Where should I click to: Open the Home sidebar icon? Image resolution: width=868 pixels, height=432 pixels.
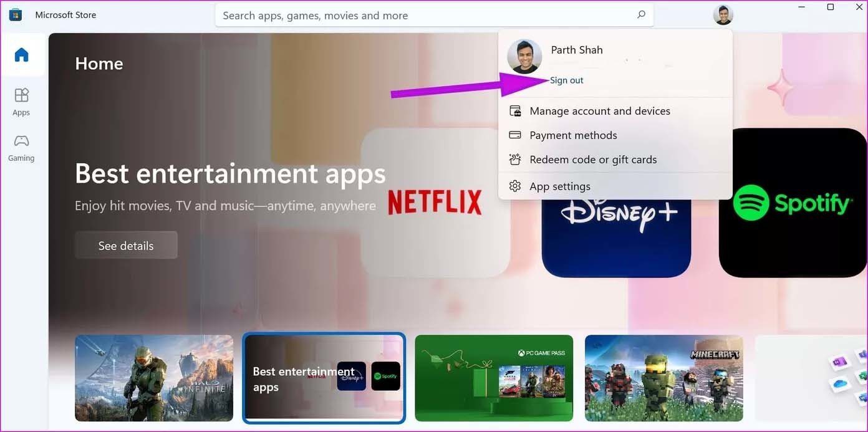coord(22,55)
